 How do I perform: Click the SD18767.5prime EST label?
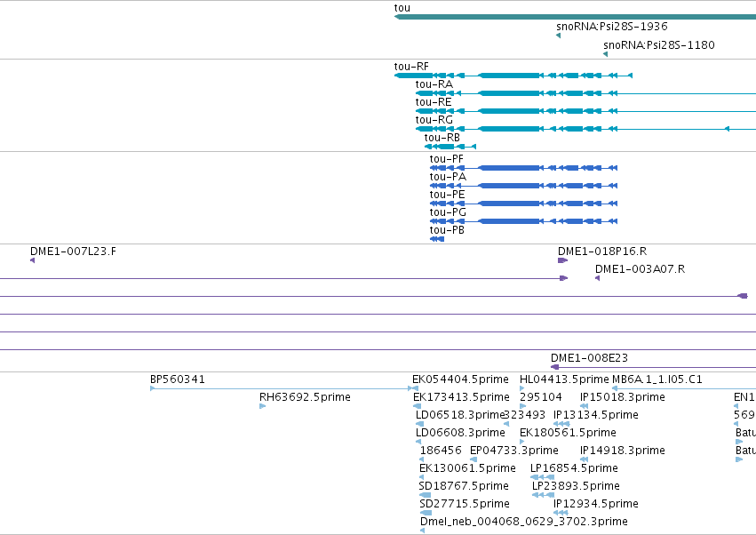464,487
